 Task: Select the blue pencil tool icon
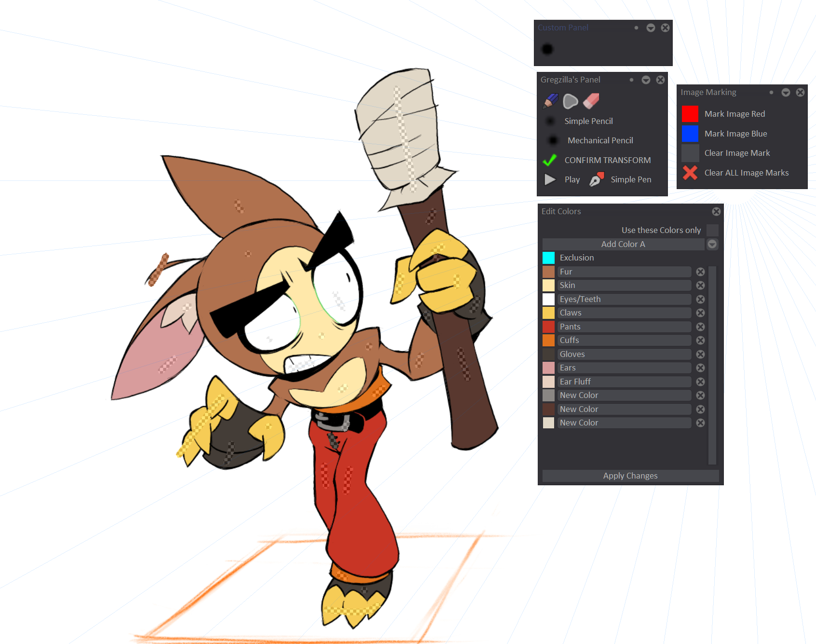click(x=550, y=101)
